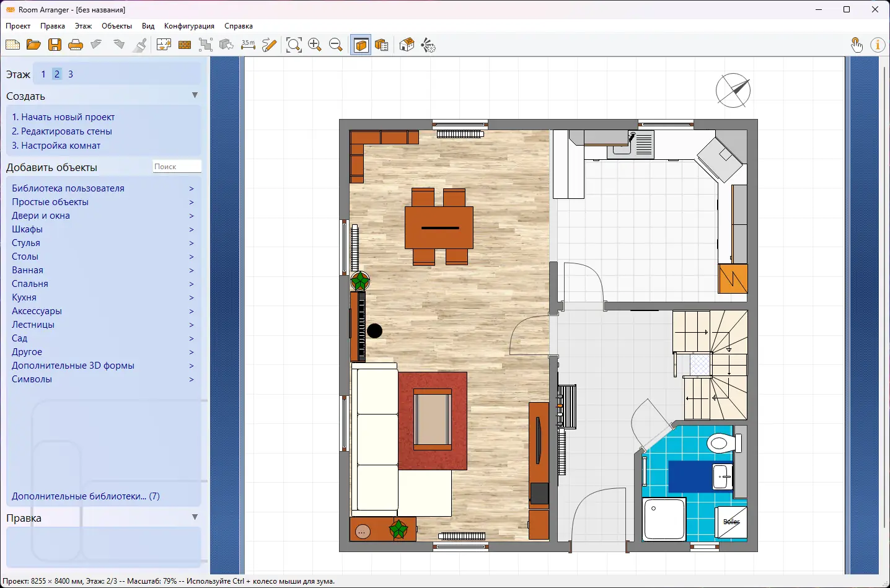Zoom out with the minus magnifier
This screenshot has width=890, height=588.
(336, 45)
